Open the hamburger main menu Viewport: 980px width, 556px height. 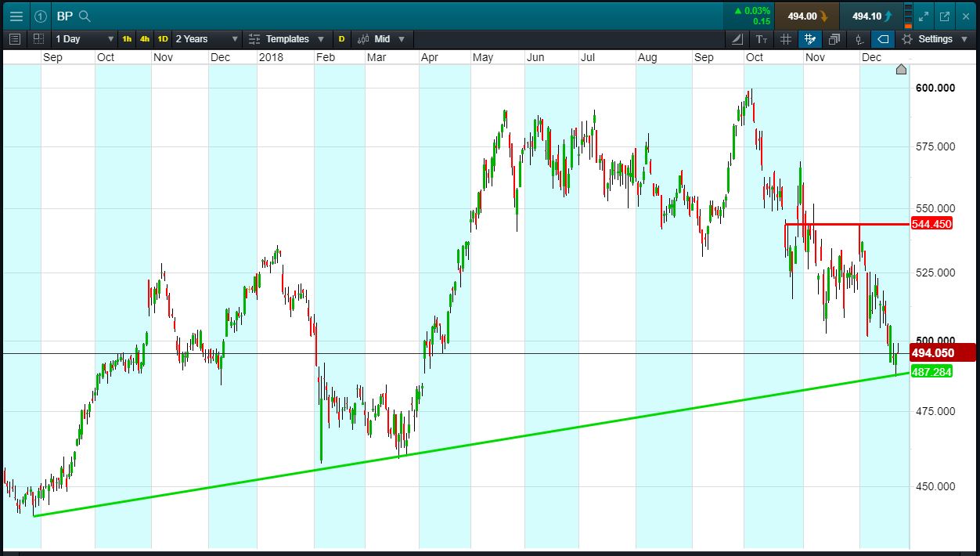pos(16,16)
